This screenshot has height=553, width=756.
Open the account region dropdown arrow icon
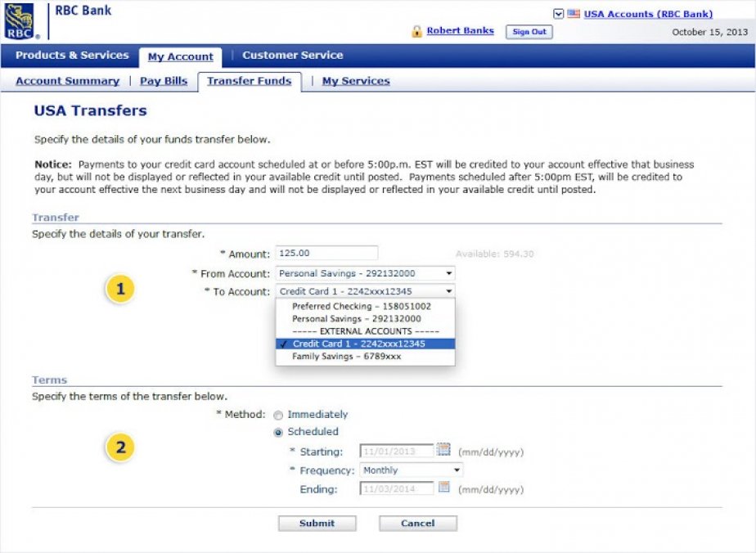pyautogui.click(x=558, y=14)
